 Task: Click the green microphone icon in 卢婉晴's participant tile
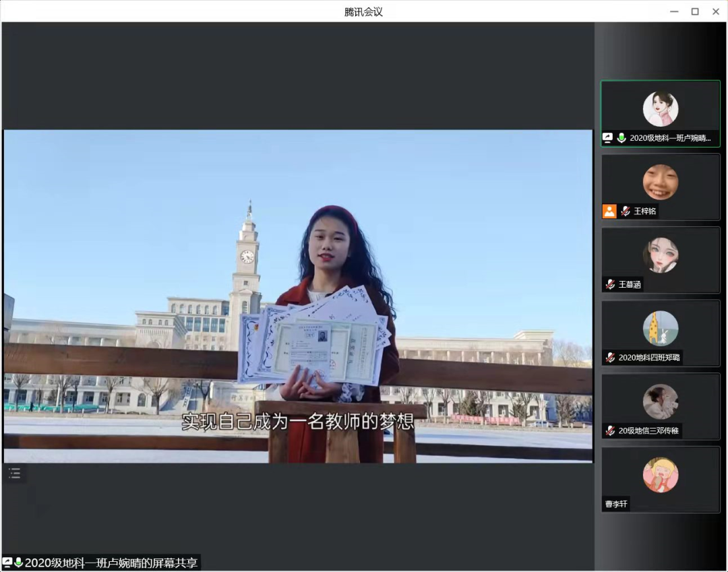tap(621, 138)
